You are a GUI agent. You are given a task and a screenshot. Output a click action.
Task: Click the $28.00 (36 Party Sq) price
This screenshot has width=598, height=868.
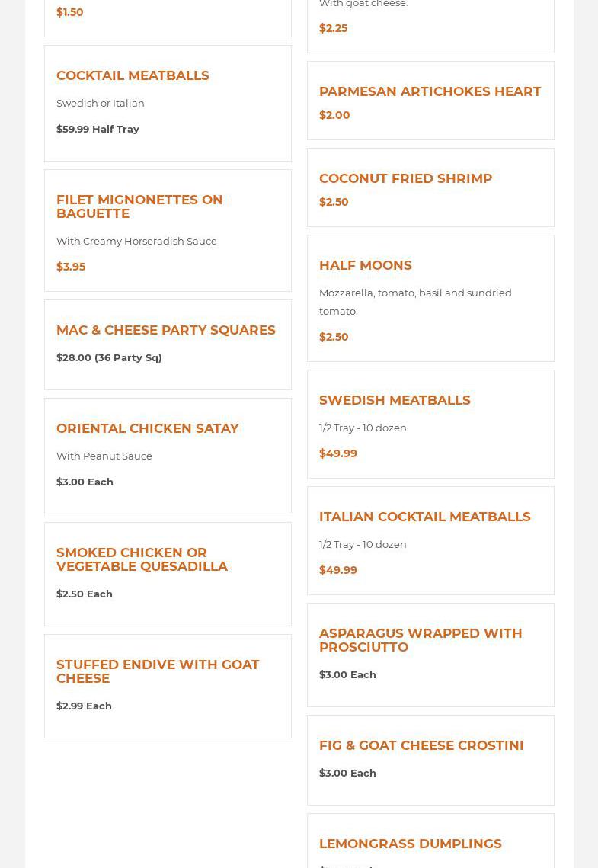pos(109,357)
